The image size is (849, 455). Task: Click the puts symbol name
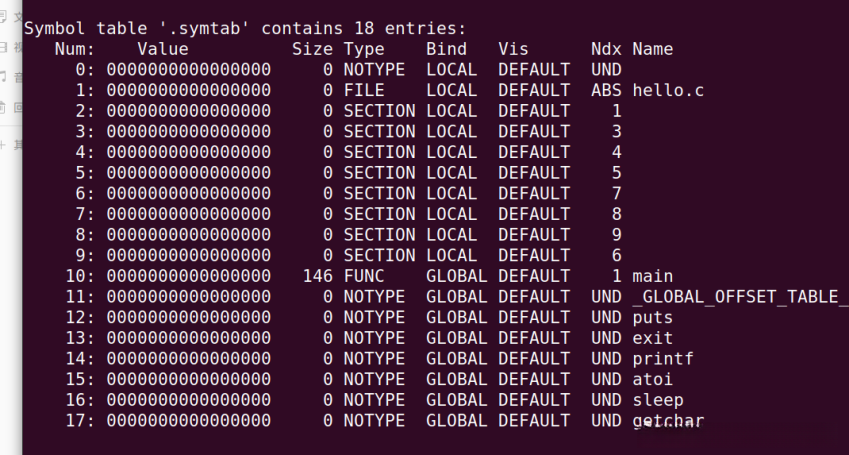(x=652, y=317)
